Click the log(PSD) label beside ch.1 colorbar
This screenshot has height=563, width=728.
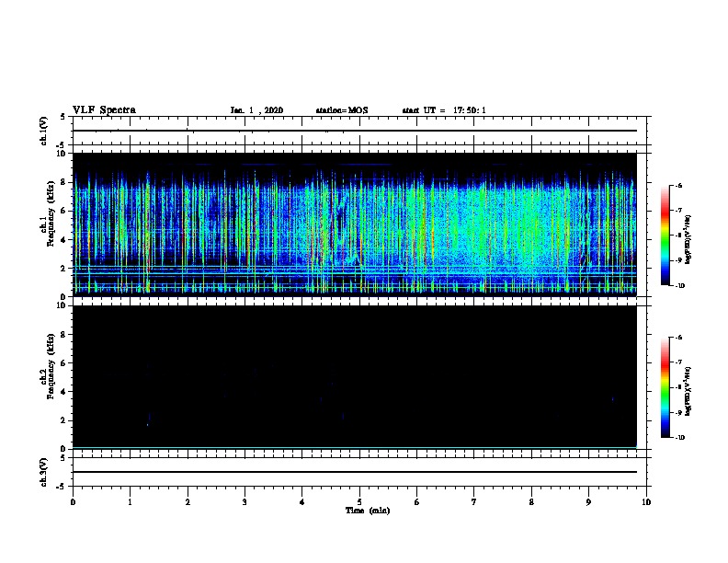click(x=688, y=240)
